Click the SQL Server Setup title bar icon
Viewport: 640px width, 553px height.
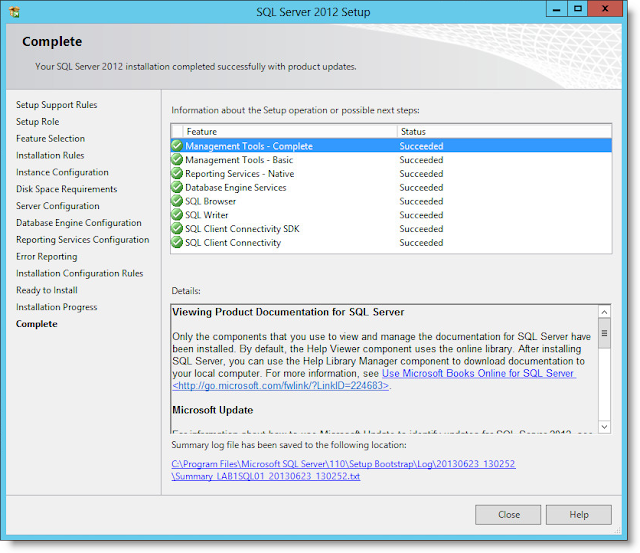[14, 12]
